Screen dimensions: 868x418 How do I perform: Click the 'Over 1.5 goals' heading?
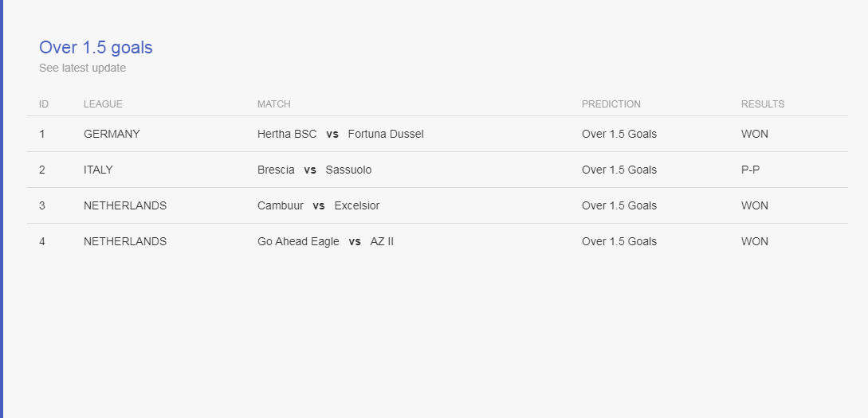coord(96,48)
